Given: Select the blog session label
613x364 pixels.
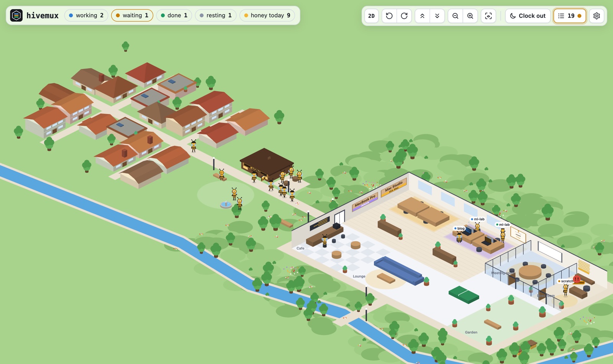Looking at the screenshot, I should coord(459,228).
